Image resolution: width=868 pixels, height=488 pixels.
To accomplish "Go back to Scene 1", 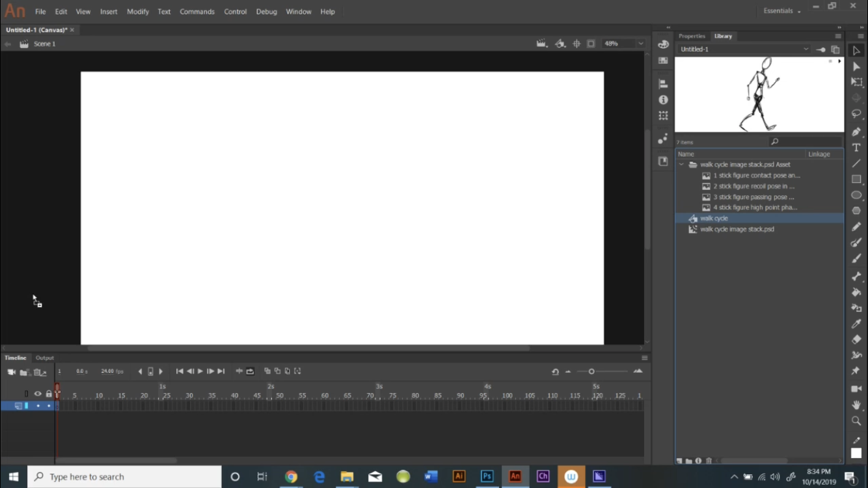I will point(45,44).
